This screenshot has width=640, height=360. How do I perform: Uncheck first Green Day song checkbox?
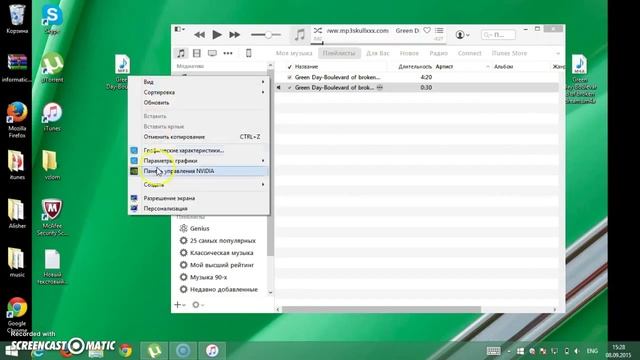point(289,77)
